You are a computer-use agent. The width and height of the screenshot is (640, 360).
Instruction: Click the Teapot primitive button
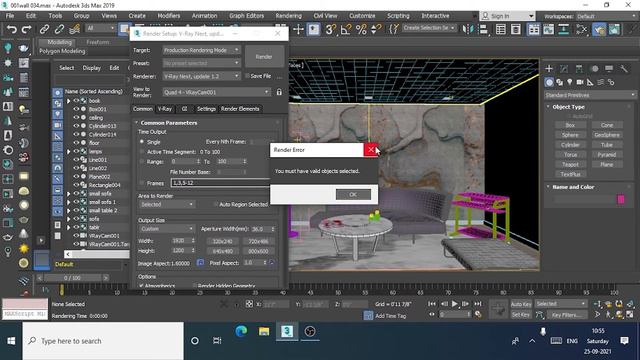pos(570,164)
